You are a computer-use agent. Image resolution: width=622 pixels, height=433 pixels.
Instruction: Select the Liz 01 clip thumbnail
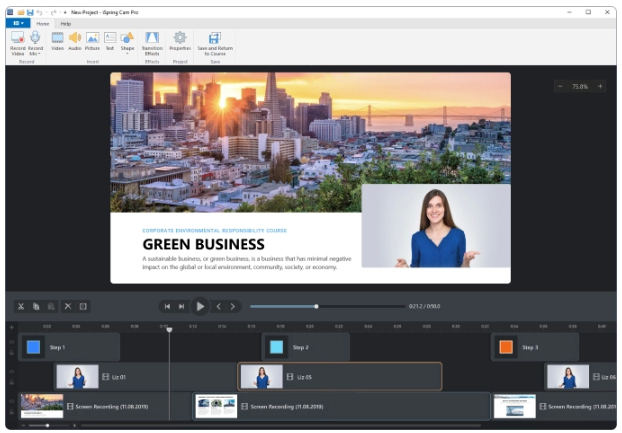pos(77,377)
